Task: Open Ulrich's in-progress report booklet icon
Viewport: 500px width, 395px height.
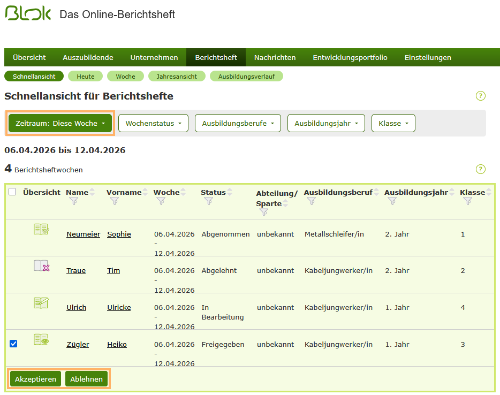Action: pos(41,303)
